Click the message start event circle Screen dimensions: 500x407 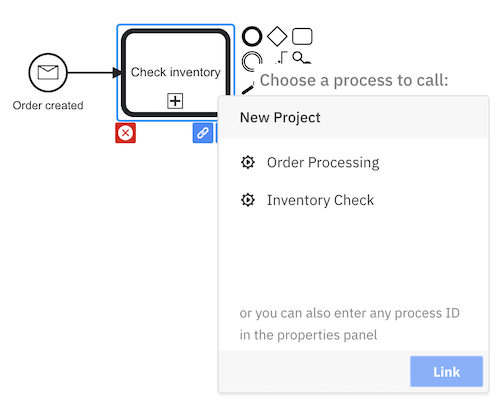pyautogui.click(x=48, y=72)
